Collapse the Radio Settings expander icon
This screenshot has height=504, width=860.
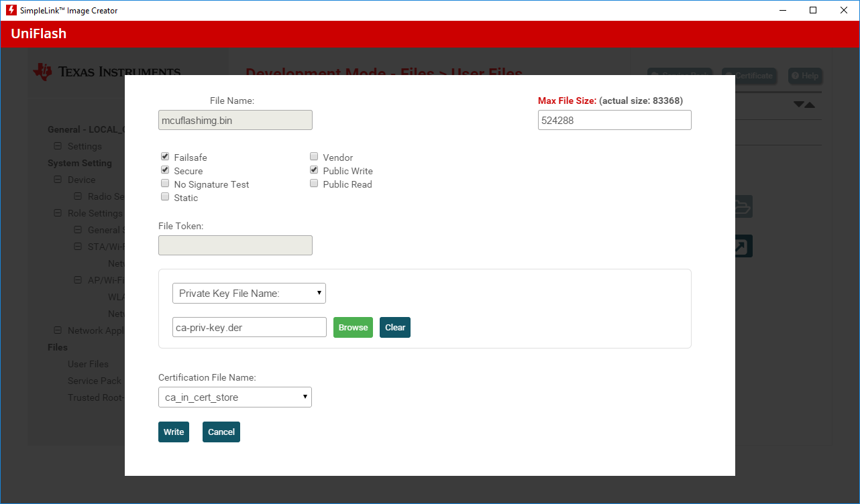coord(78,196)
